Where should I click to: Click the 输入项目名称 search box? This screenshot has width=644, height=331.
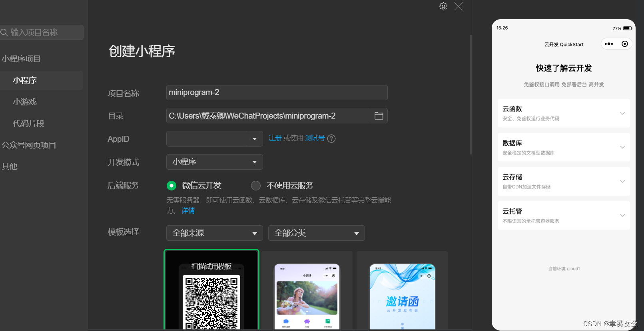42,32
